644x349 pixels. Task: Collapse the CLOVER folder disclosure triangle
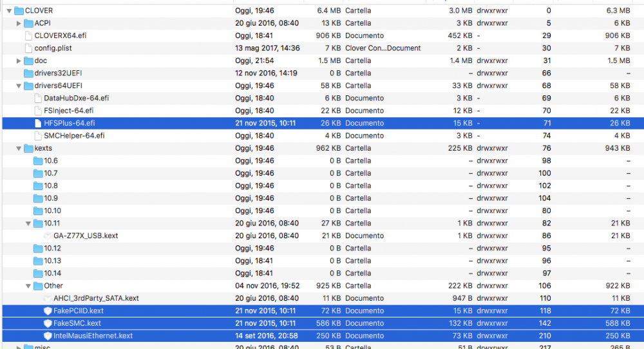point(9,11)
